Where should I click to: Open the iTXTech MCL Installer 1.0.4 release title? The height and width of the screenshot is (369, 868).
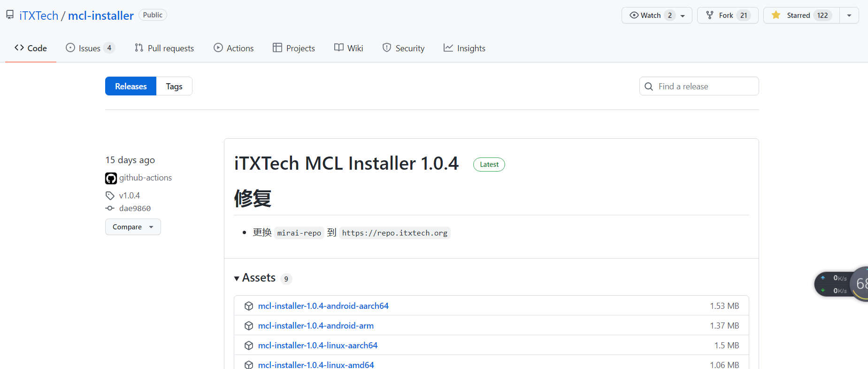point(346,164)
